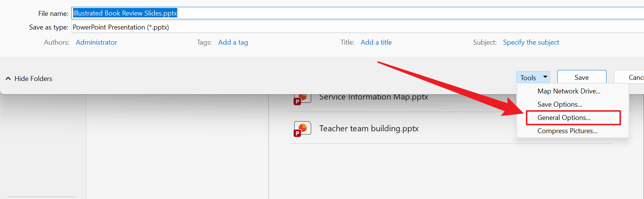The height and width of the screenshot is (199, 644).
Task: Open the Tools dropdown button
Action: 533,77
